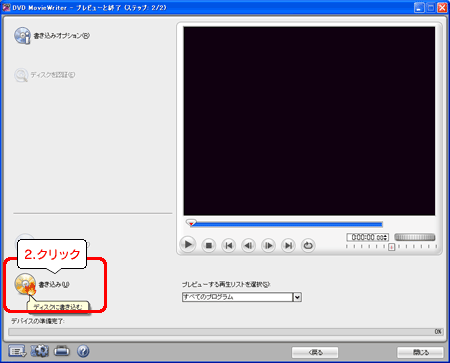450x363 pixels.
Task: Click the speed slider marker under the timecode
Action: 392,247
